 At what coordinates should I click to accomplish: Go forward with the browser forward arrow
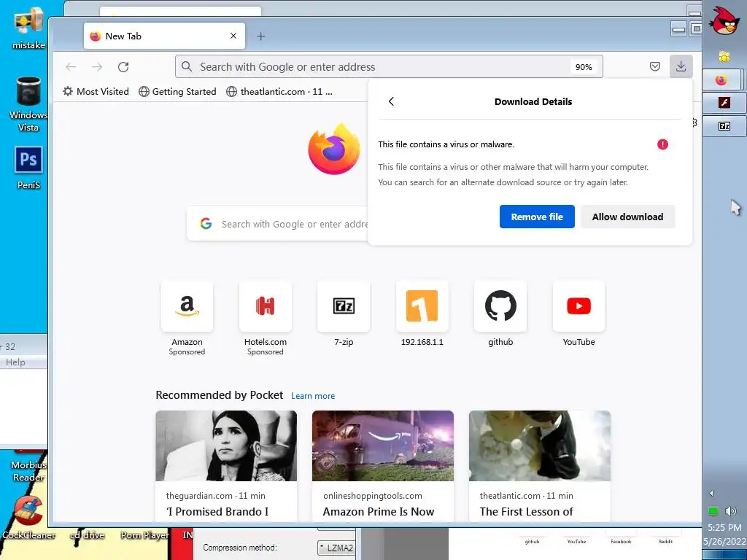tap(97, 66)
